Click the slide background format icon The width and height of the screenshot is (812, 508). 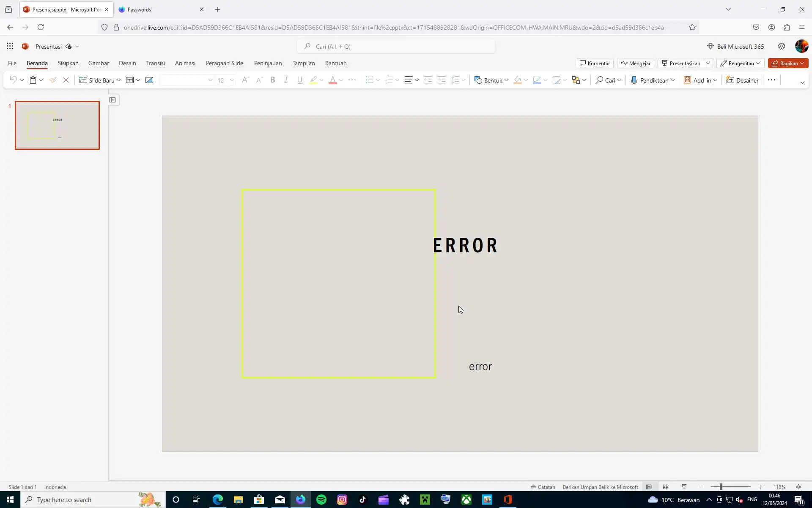click(x=149, y=80)
